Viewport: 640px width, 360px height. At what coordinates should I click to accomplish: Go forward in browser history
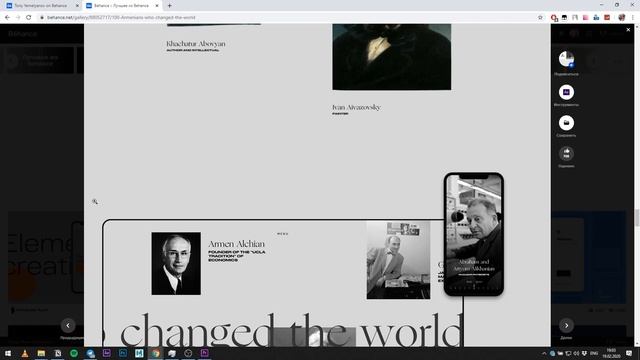click(18, 18)
